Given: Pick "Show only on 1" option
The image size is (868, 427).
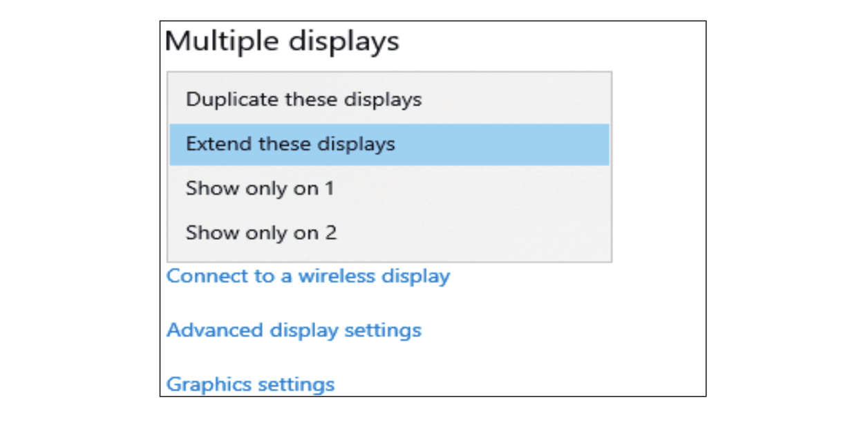Looking at the screenshot, I should point(260,189).
